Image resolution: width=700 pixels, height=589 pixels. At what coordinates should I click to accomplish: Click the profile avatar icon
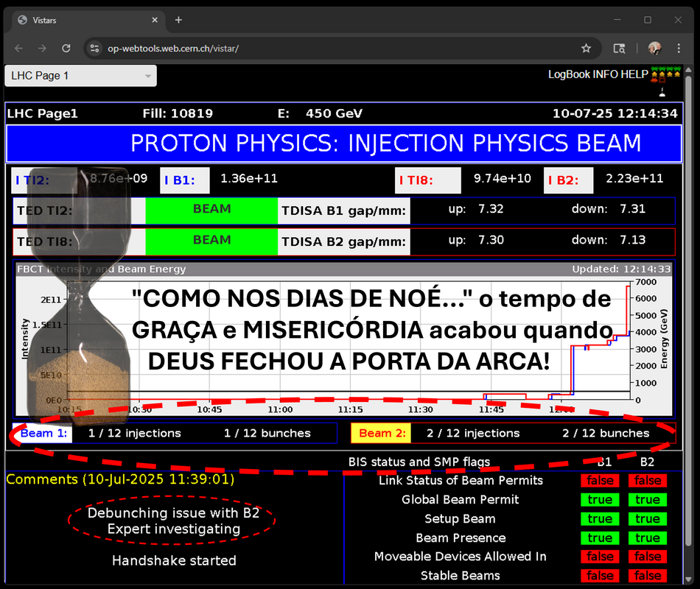click(654, 49)
